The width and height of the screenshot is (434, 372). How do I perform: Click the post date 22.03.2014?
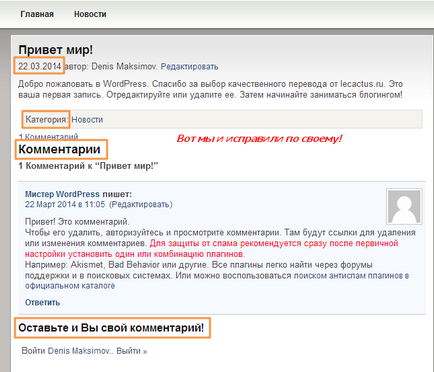tap(39, 66)
